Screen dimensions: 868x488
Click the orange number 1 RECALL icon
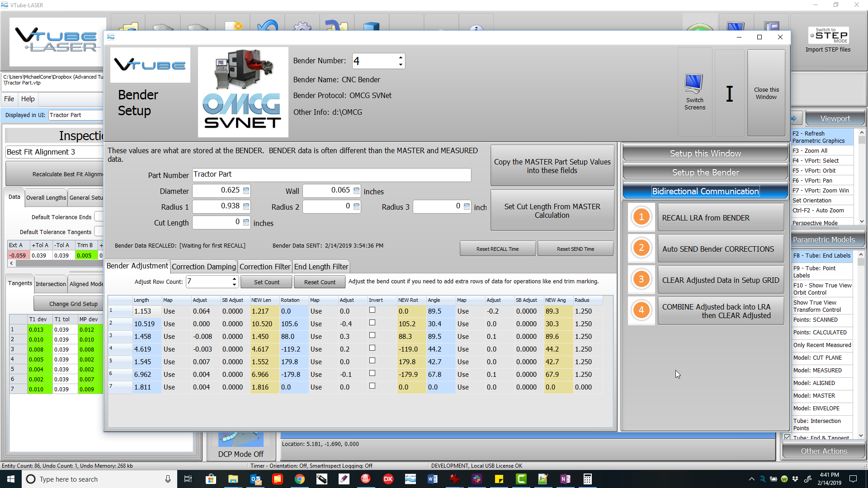pyautogui.click(x=641, y=217)
